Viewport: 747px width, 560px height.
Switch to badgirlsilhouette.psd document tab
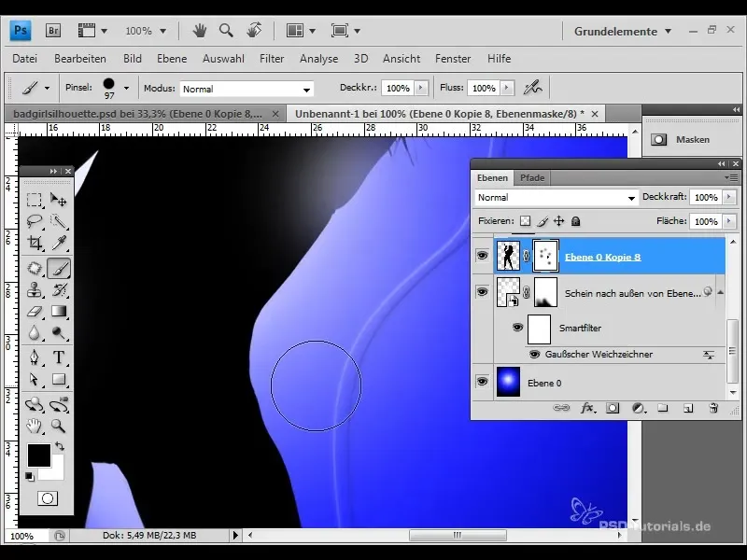[137, 114]
